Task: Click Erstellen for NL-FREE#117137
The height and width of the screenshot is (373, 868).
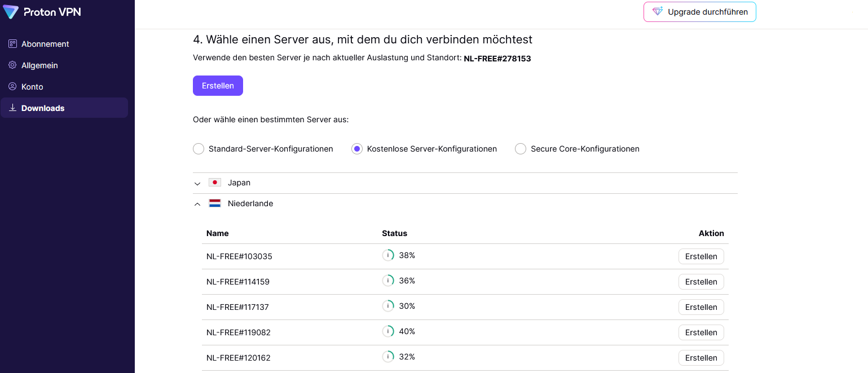Action: tap(701, 307)
